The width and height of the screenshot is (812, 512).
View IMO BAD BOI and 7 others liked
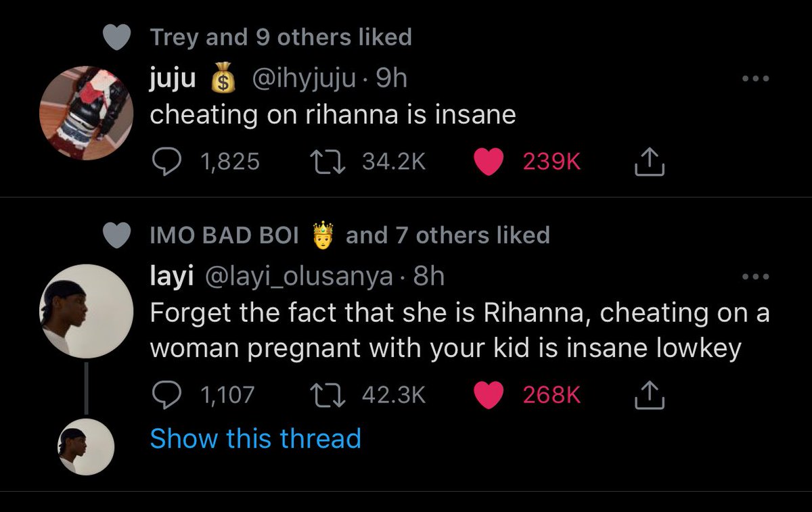[349, 235]
